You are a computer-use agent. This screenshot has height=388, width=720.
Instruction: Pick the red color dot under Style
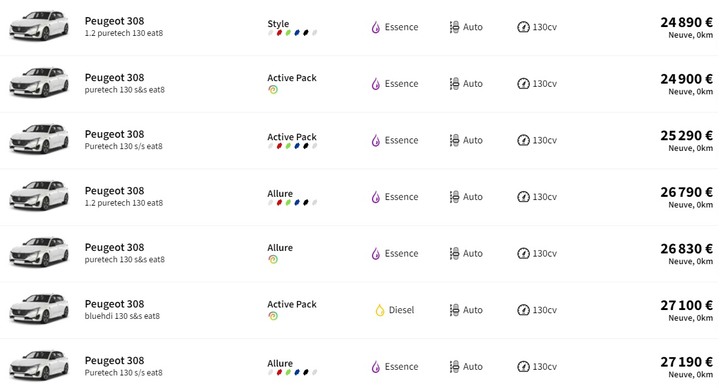[x=279, y=33]
